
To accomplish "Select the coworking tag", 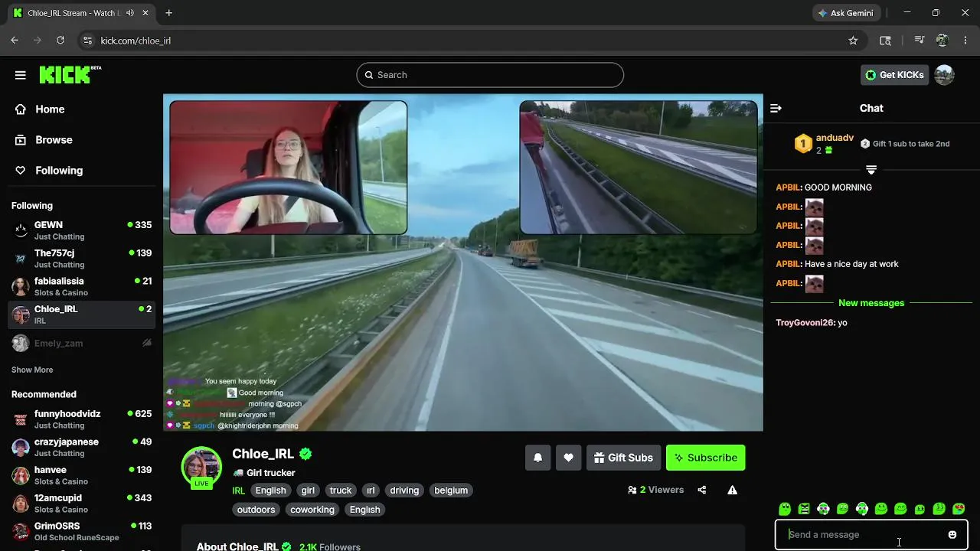I will tap(312, 510).
